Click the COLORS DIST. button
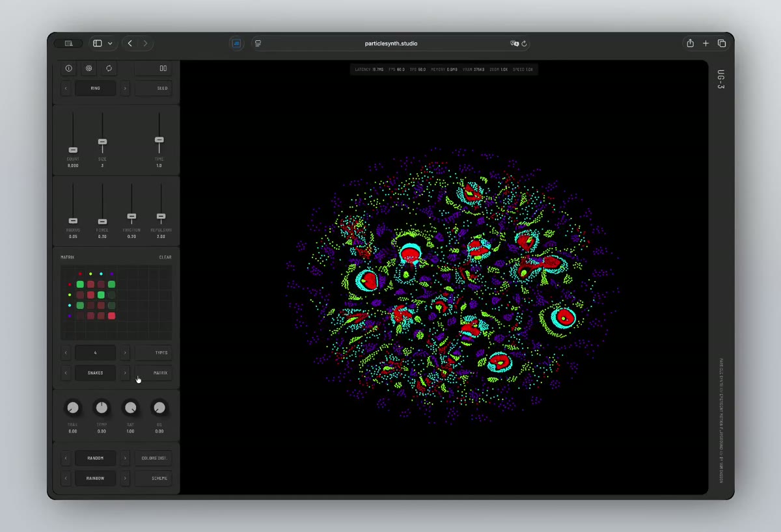This screenshot has height=532, width=781. tap(154, 458)
